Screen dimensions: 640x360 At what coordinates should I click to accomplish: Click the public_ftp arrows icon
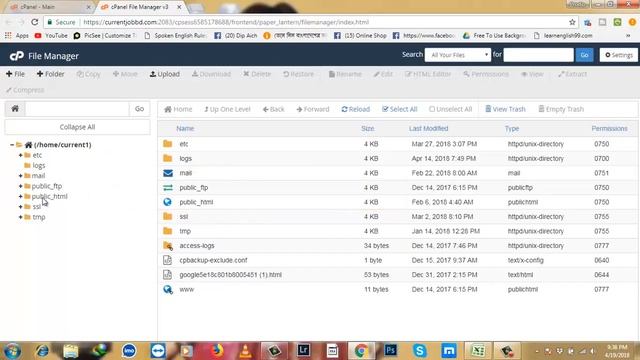[x=168, y=188]
